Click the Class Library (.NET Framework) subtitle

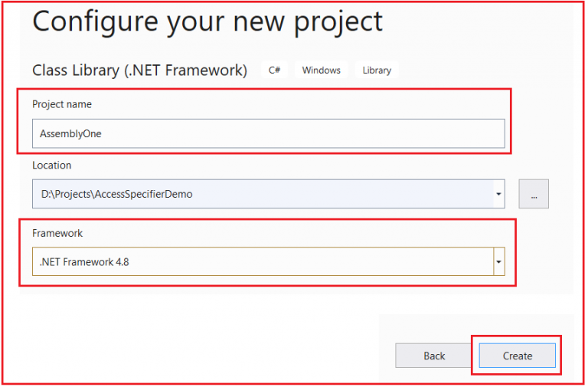pyautogui.click(x=139, y=71)
